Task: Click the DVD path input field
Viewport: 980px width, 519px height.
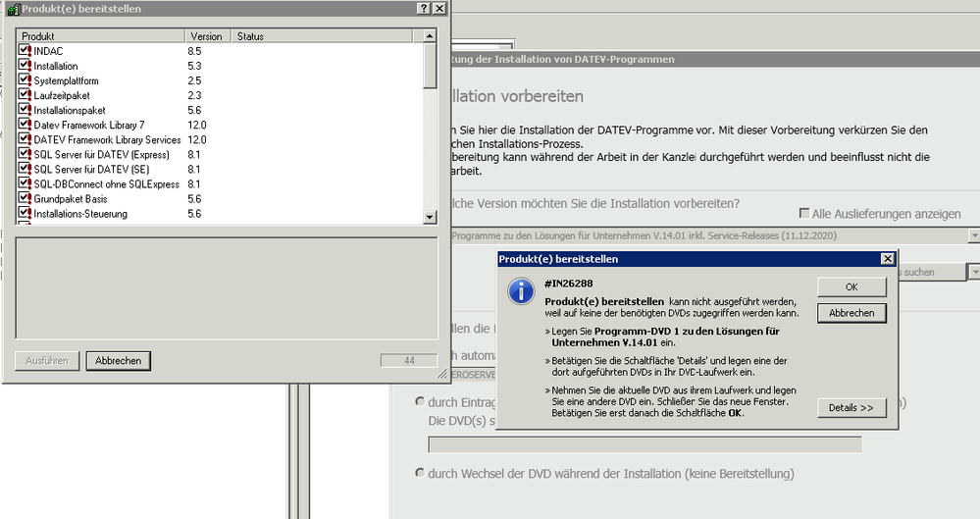Action: pyautogui.click(x=645, y=444)
